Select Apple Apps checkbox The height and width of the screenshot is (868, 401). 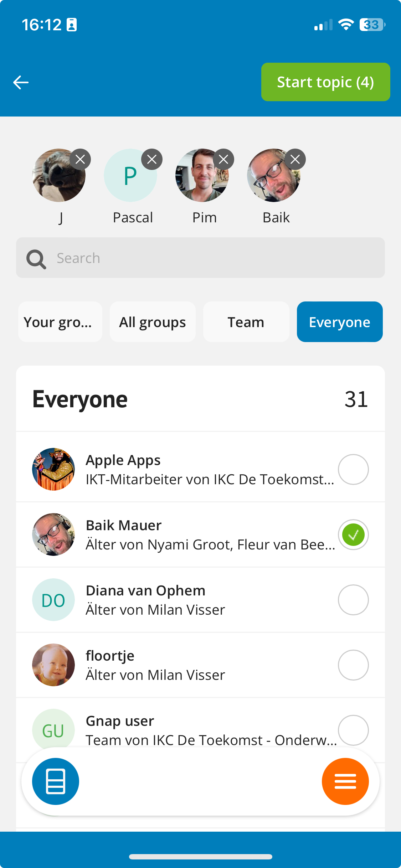click(x=353, y=470)
